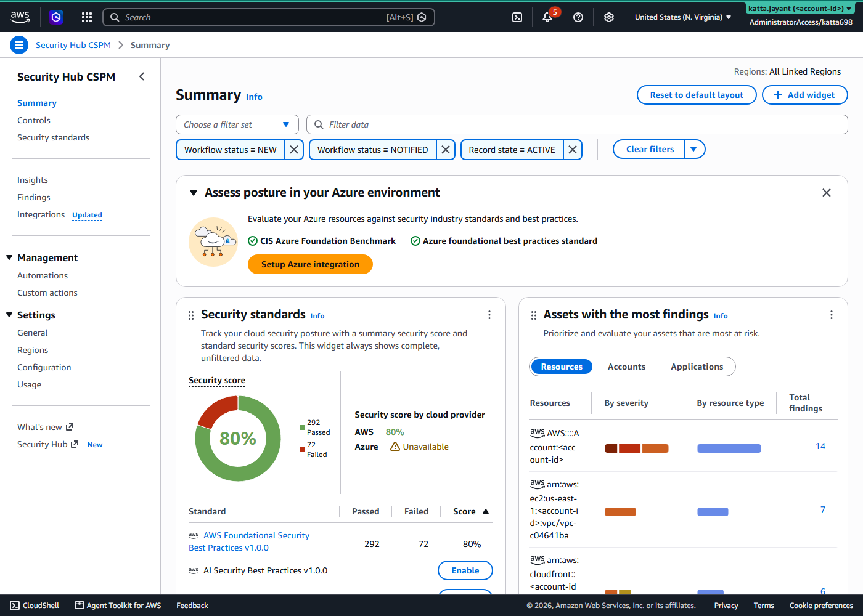
Task: Switch to the Applications tab
Action: (x=697, y=367)
